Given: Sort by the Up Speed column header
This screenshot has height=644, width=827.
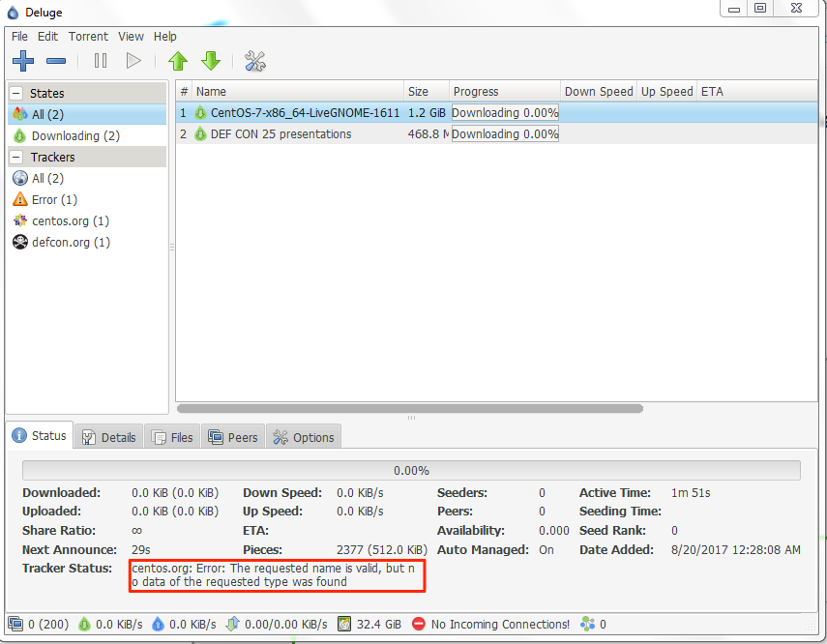Looking at the screenshot, I should [x=666, y=91].
